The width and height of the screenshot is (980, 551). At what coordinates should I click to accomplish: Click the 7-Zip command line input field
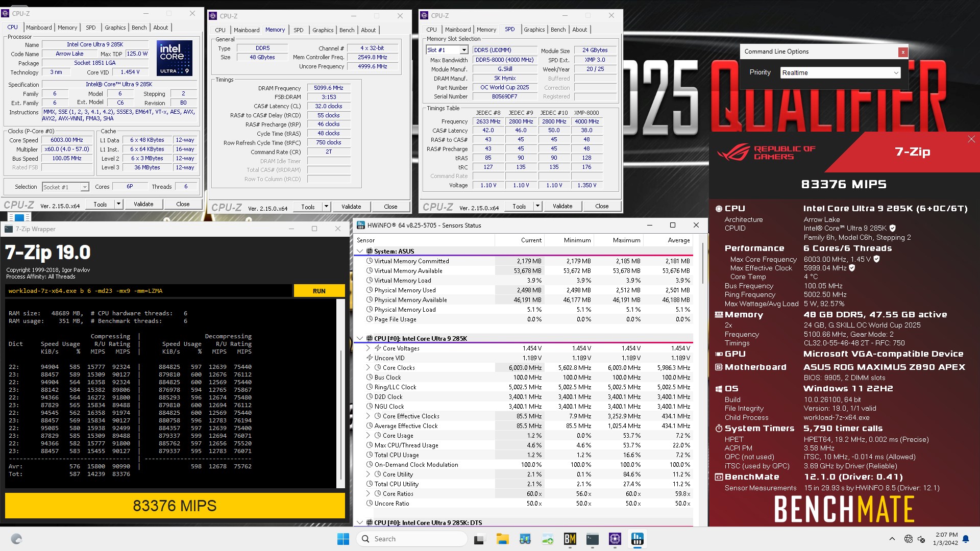click(149, 291)
